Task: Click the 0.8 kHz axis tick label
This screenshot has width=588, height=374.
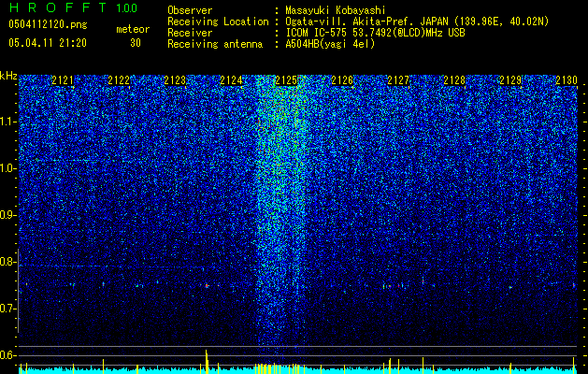Action: (8, 262)
